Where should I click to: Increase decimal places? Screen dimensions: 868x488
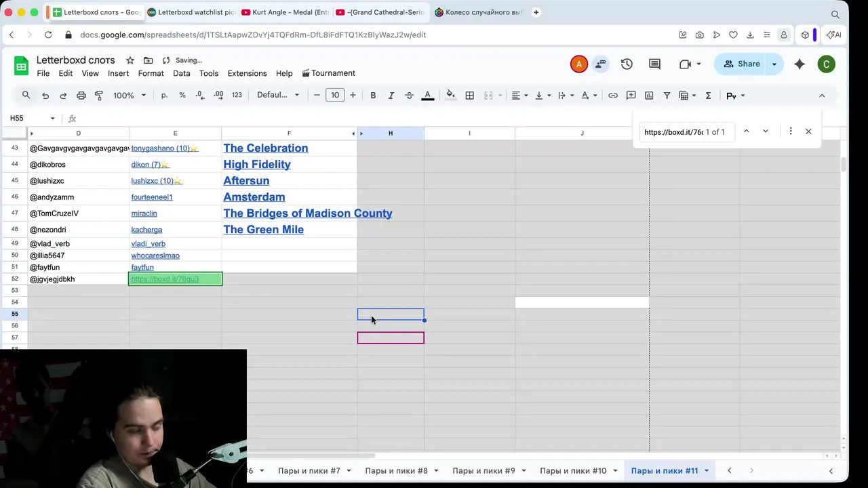pos(218,96)
